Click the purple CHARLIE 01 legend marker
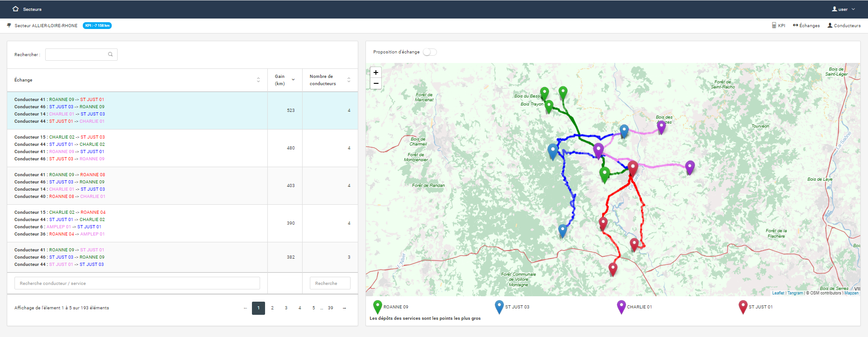The width and height of the screenshot is (868, 337). [x=621, y=307]
